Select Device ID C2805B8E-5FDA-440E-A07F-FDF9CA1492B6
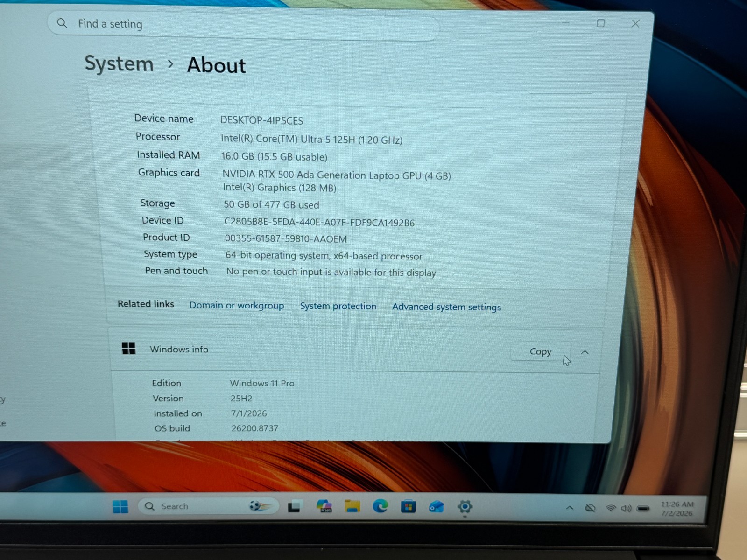747x560 pixels. pyautogui.click(x=319, y=223)
